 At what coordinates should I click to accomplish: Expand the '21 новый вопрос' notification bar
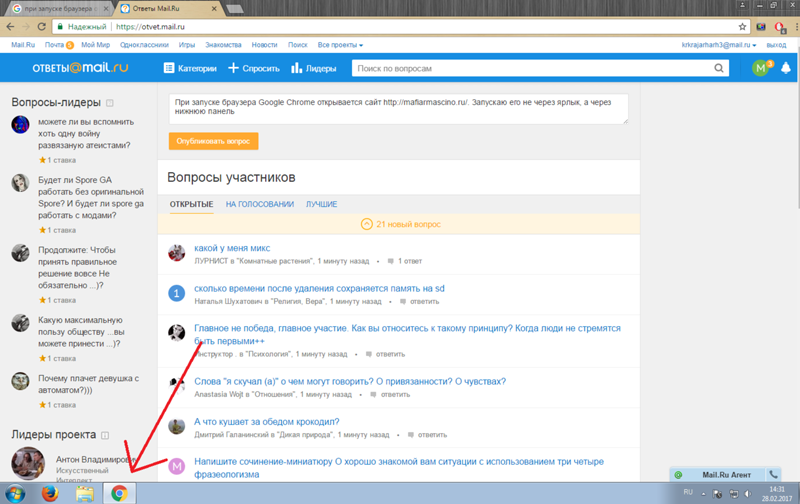pos(398,224)
